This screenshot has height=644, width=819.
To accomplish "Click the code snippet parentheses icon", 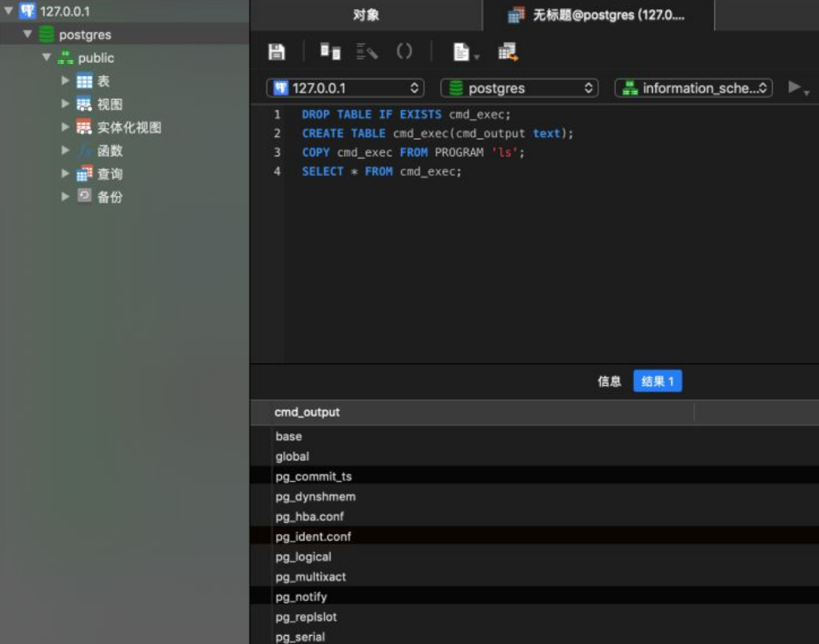I will coord(404,52).
